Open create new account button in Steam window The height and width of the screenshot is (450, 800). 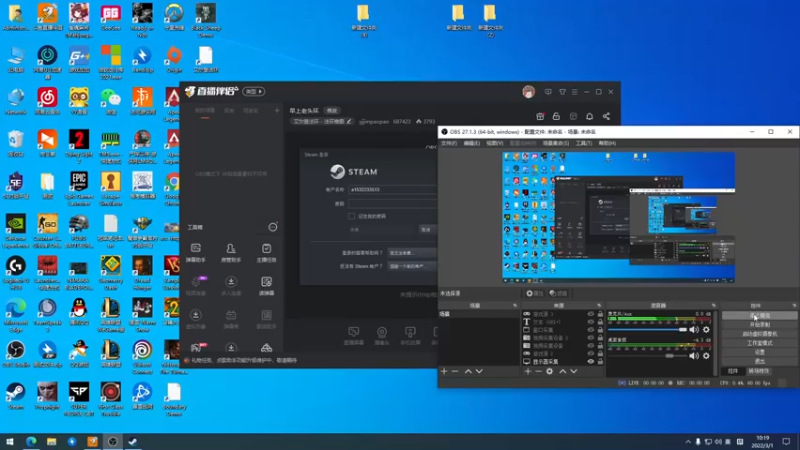coord(412,266)
